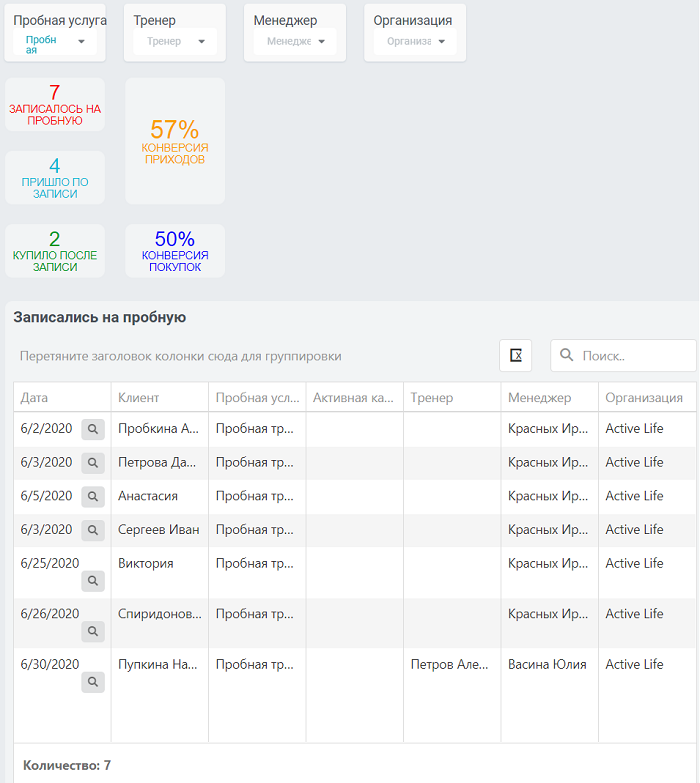Open the Тренер filter dropdown
This screenshot has width=700, height=783.
tap(175, 41)
